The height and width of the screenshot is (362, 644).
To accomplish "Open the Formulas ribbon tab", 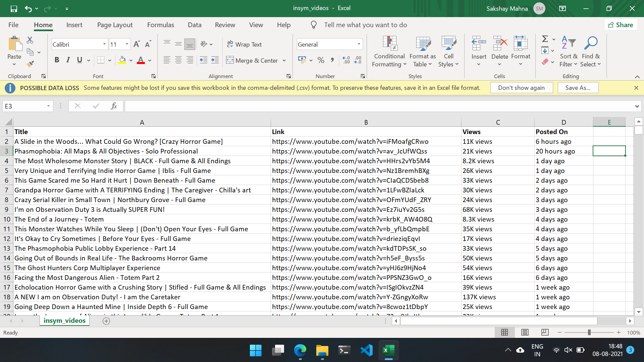I will [161, 25].
